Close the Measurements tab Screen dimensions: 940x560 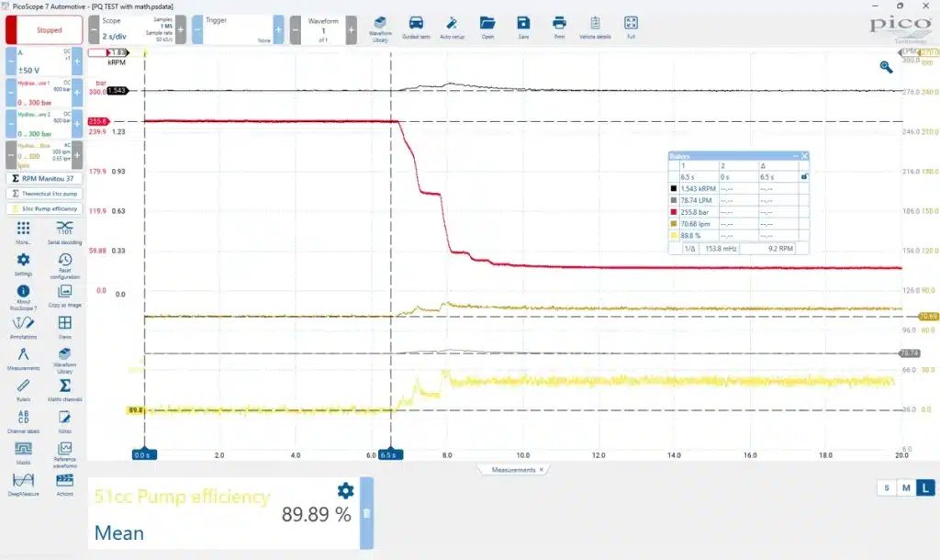[542, 470]
